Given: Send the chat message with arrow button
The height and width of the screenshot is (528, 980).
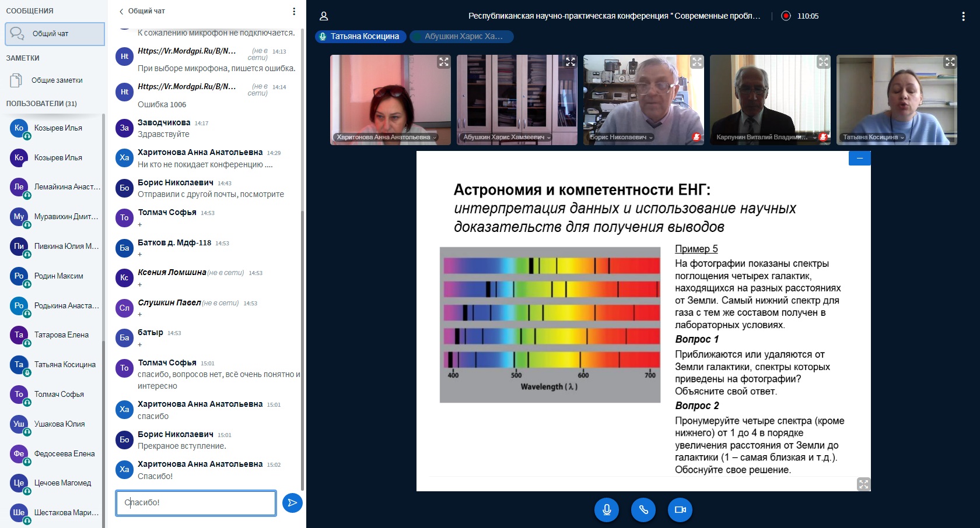Looking at the screenshot, I should click(x=292, y=502).
